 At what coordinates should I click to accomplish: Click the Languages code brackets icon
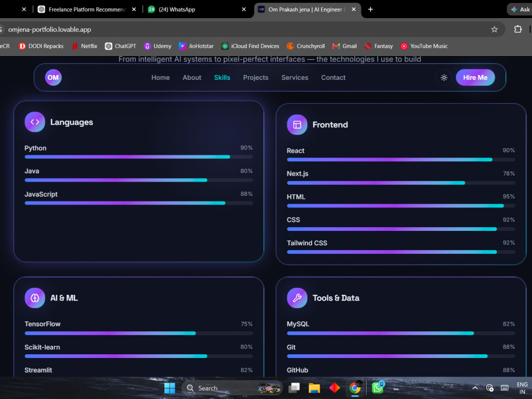tap(35, 122)
